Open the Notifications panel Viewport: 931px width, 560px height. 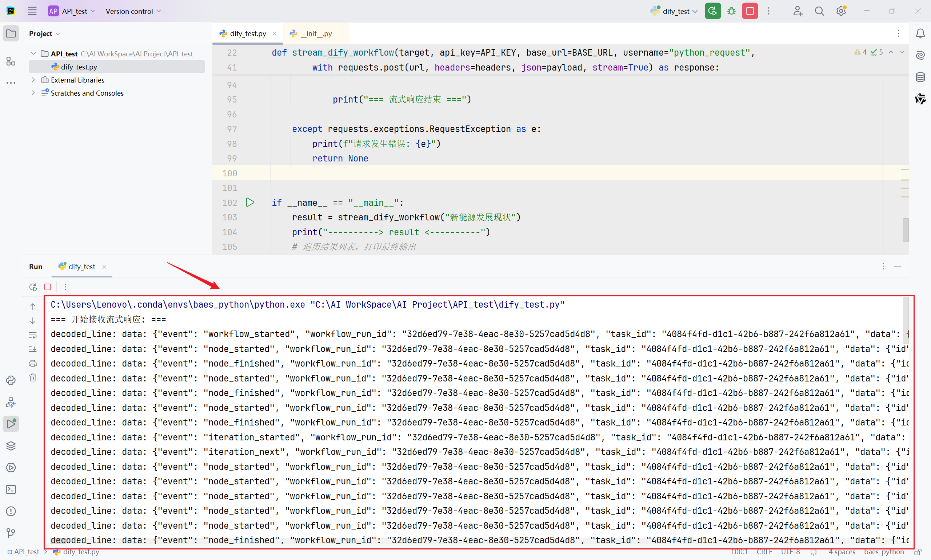click(920, 33)
